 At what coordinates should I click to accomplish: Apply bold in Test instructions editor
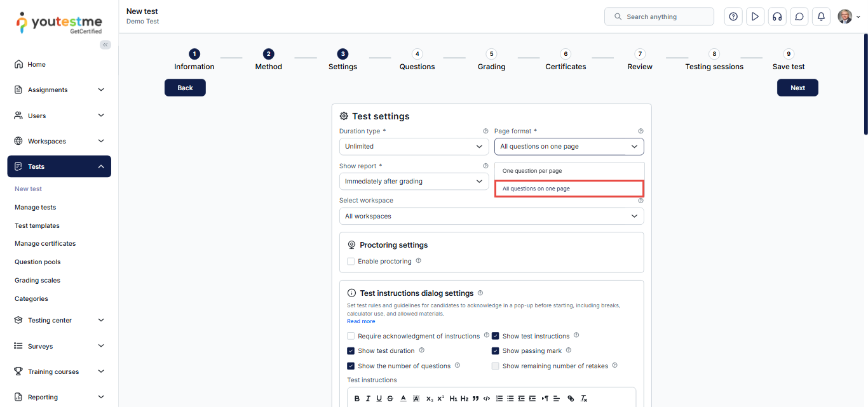pos(357,399)
